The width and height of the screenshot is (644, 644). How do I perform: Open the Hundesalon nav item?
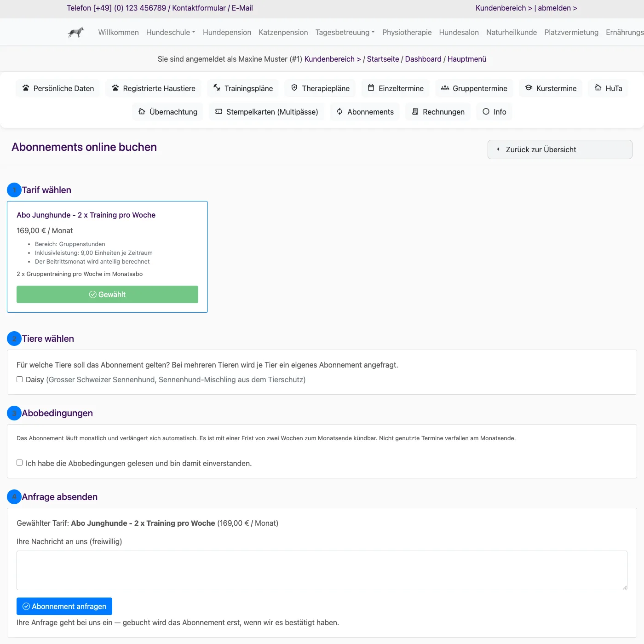[x=459, y=32]
